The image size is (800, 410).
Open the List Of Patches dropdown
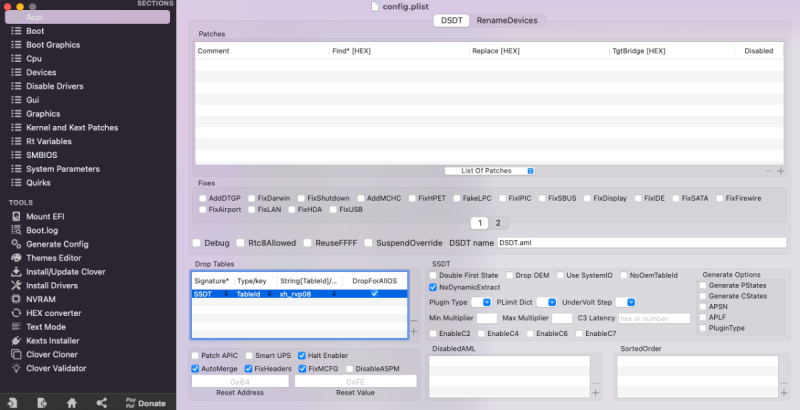click(490, 171)
